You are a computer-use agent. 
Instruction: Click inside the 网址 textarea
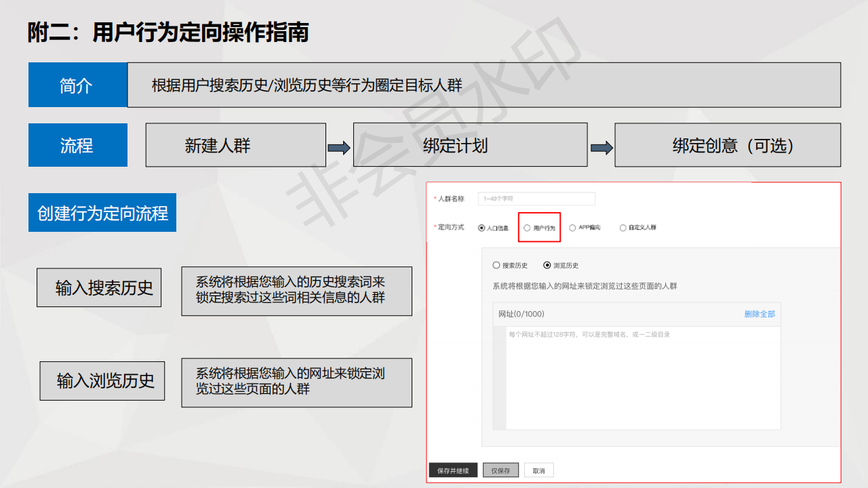643,378
